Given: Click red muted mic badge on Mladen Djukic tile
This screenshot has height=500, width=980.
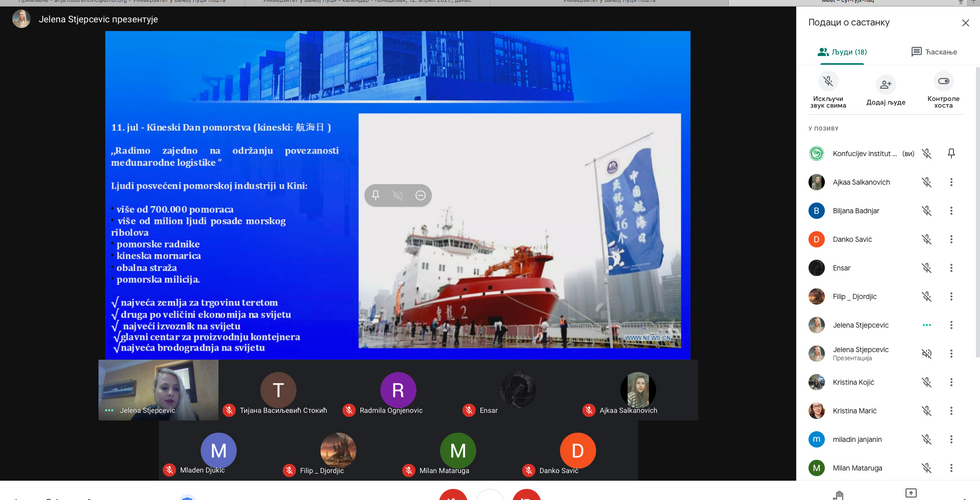Looking at the screenshot, I should pos(169,470).
